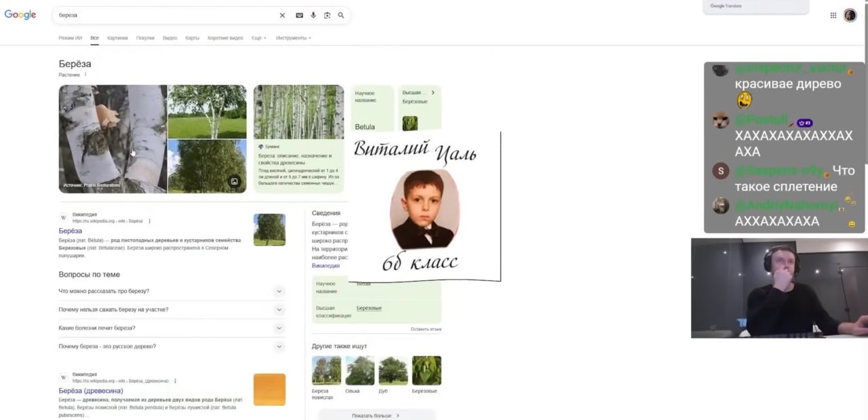
Task: Open the Инструменты dropdown
Action: point(294,38)
